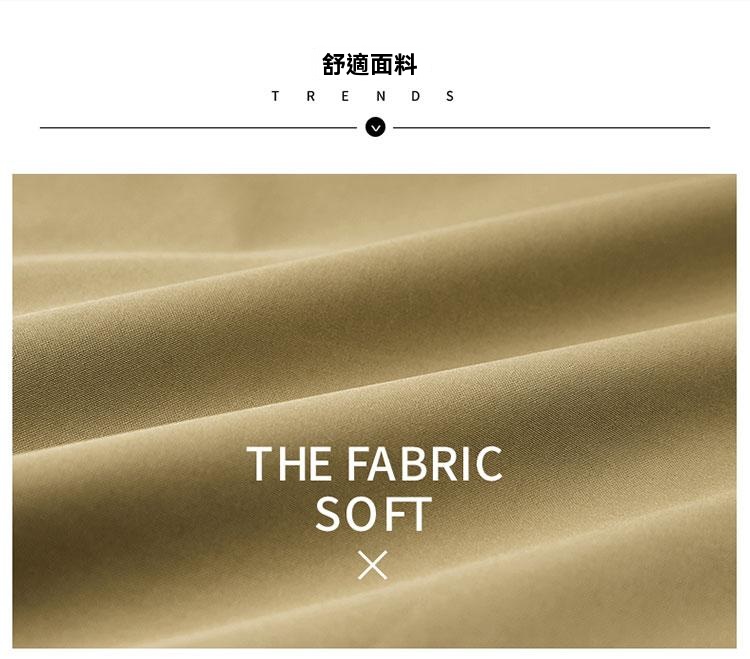This screenshot has height=659, width=750.
Task: Click the word THE on the image
Action: 288,463
